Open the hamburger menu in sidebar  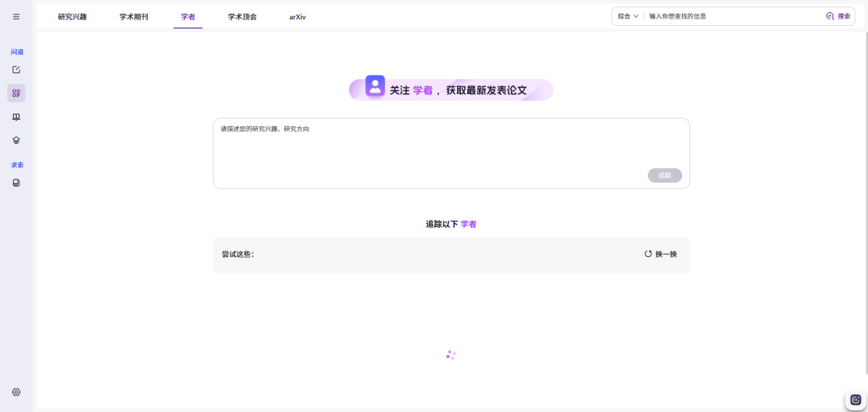coord(16,17)
